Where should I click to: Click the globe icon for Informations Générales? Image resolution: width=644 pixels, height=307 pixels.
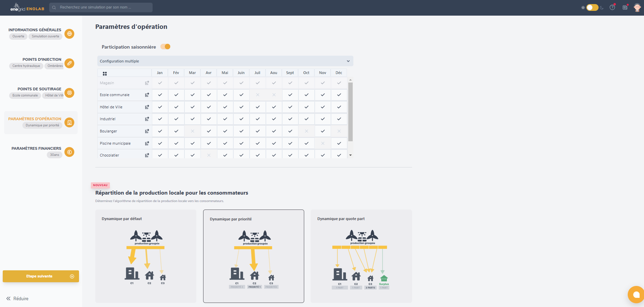pyautogui.click(x=69, y=34)
